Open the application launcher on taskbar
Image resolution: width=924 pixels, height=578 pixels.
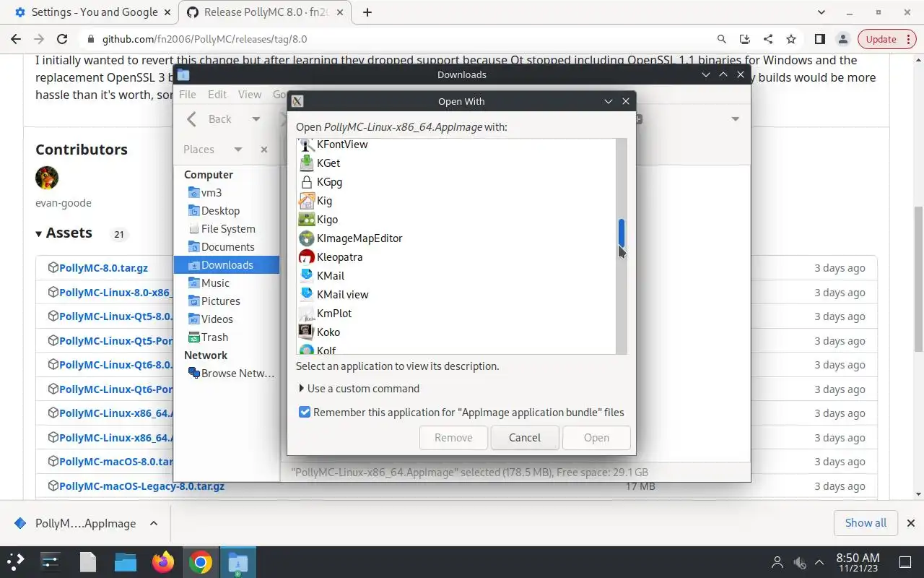(x=16, y=562)
